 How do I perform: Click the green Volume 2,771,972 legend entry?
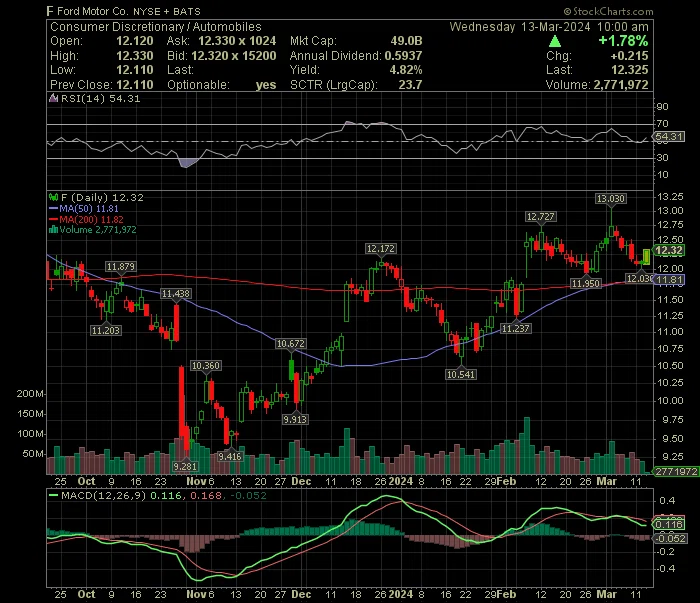click(x=98, y=229)
